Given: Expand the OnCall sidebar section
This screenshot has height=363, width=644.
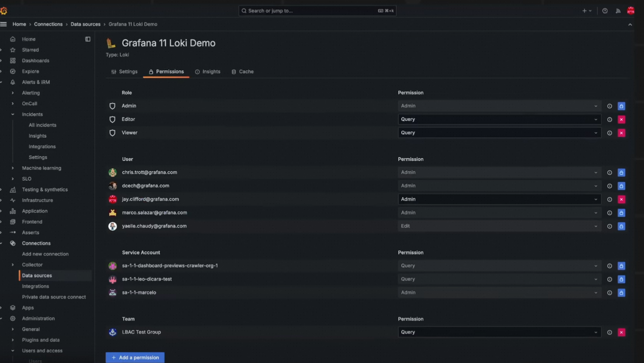Looking at the screenshot, I should tap(13, 104).
